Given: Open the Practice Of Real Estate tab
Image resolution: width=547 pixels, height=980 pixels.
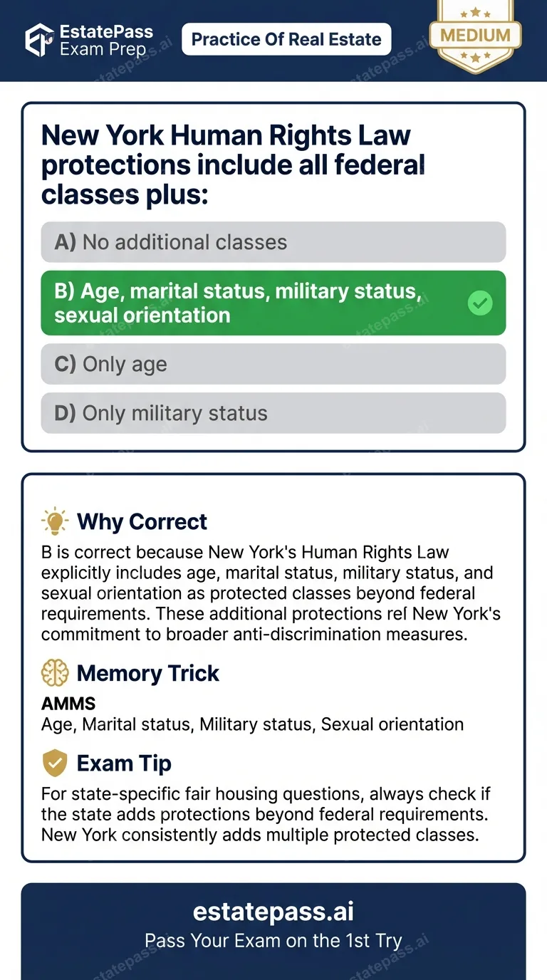Looking at the screenshot, I should click(x=286, y=39).
